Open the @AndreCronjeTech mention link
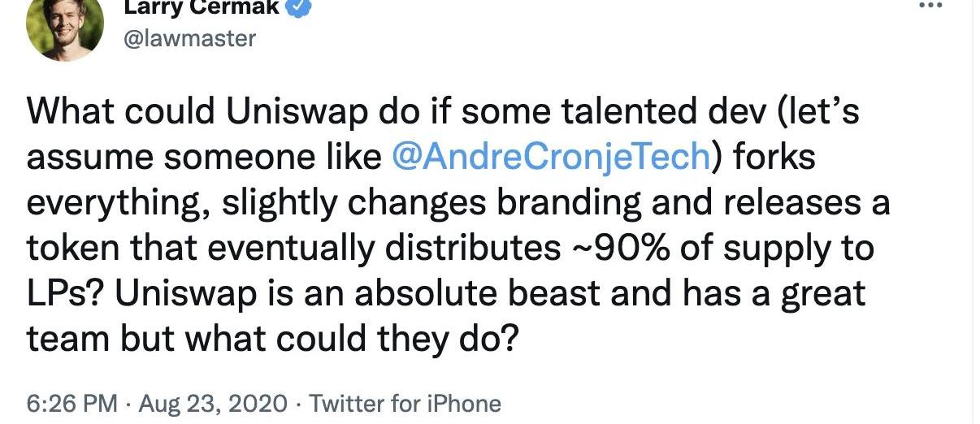This screenshot has width=980, height=424. (550, 157)
